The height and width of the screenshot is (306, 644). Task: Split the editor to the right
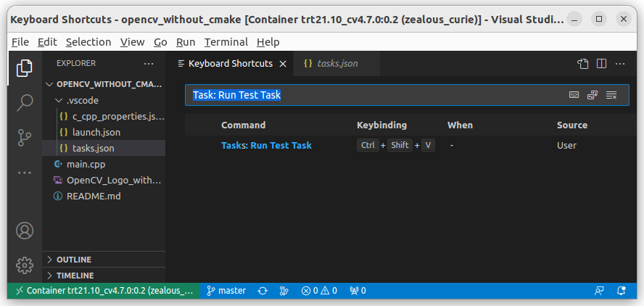tap(601, 64)
